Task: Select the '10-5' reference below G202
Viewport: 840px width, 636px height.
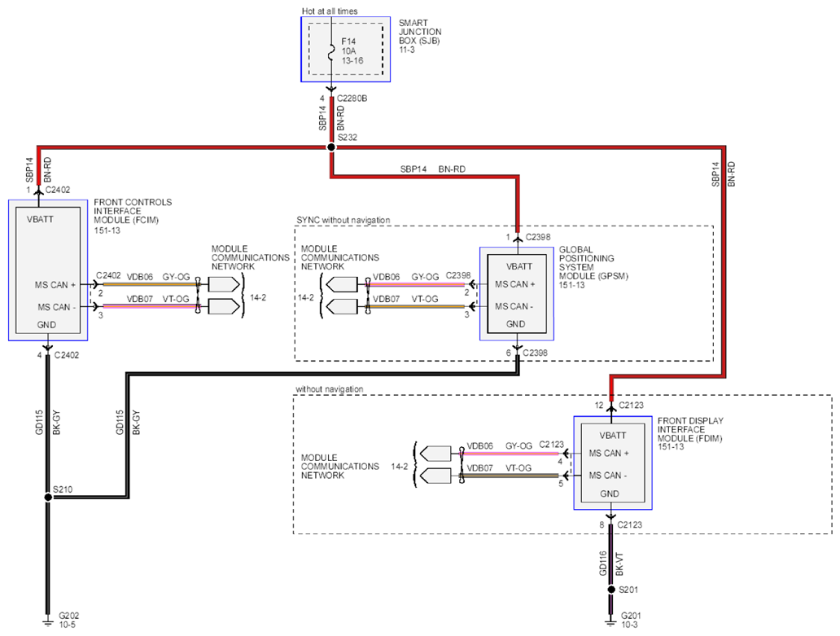Action: 67,625
